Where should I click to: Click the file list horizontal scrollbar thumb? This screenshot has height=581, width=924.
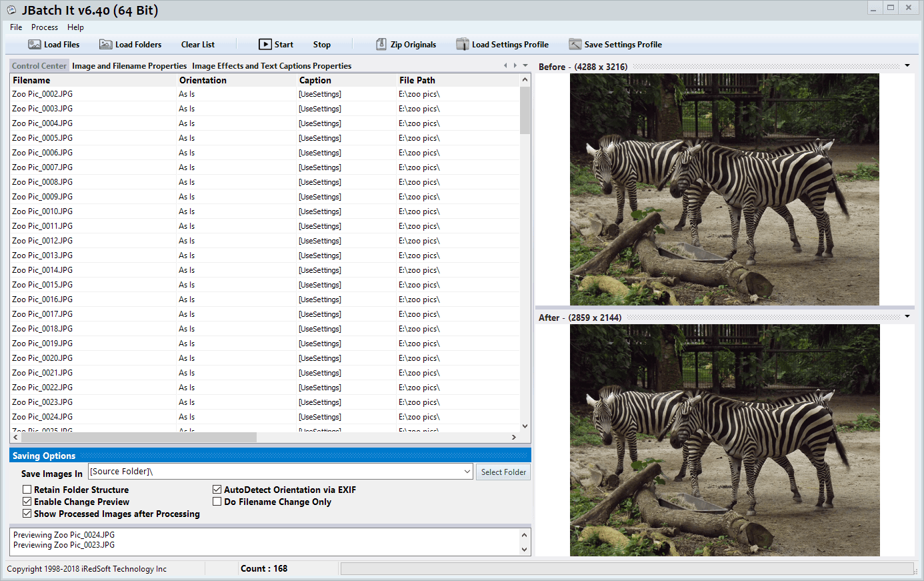[139, 438]
